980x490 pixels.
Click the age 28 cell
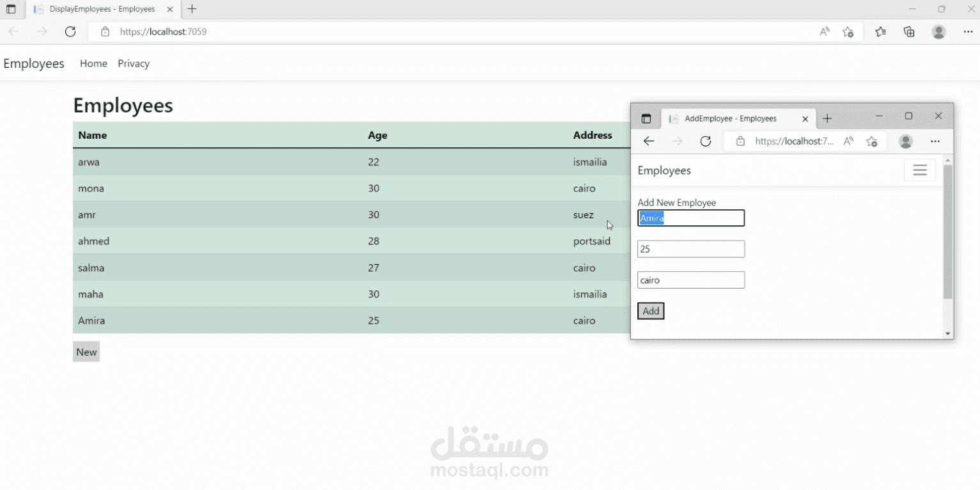tap(374, 241)
